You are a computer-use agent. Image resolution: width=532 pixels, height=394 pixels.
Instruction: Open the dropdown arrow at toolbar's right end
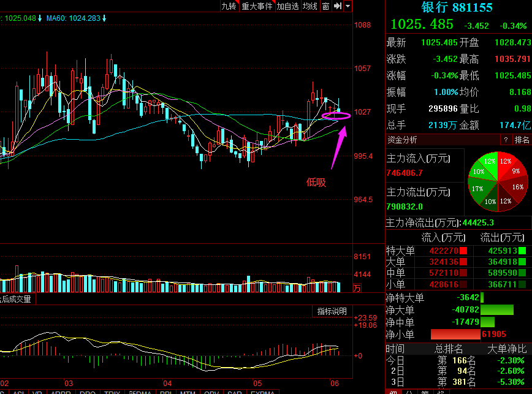(x=348, y=6)
